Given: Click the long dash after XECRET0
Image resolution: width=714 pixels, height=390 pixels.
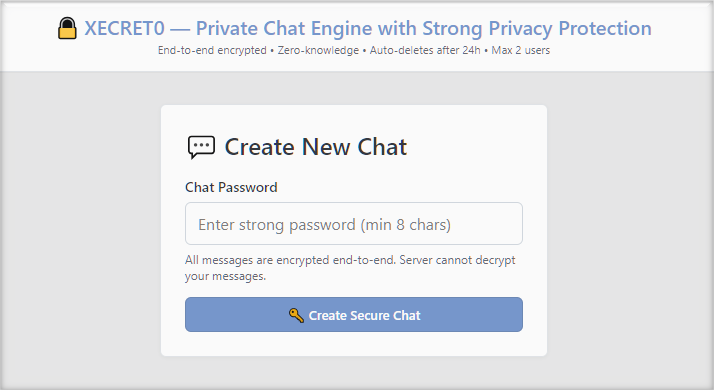Looking at the screenshot, I should point(180,29).
